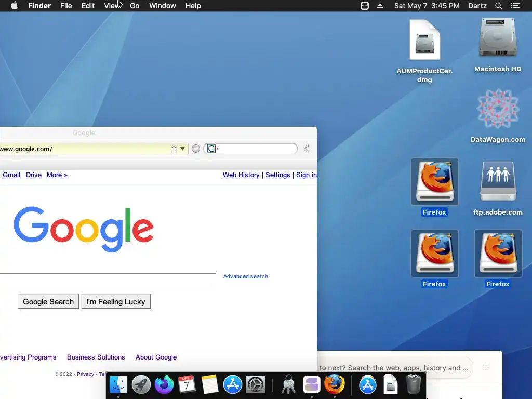
Task: Select the Firefox disk under ftp.adobe.com
Action: [x=498, y=259]
